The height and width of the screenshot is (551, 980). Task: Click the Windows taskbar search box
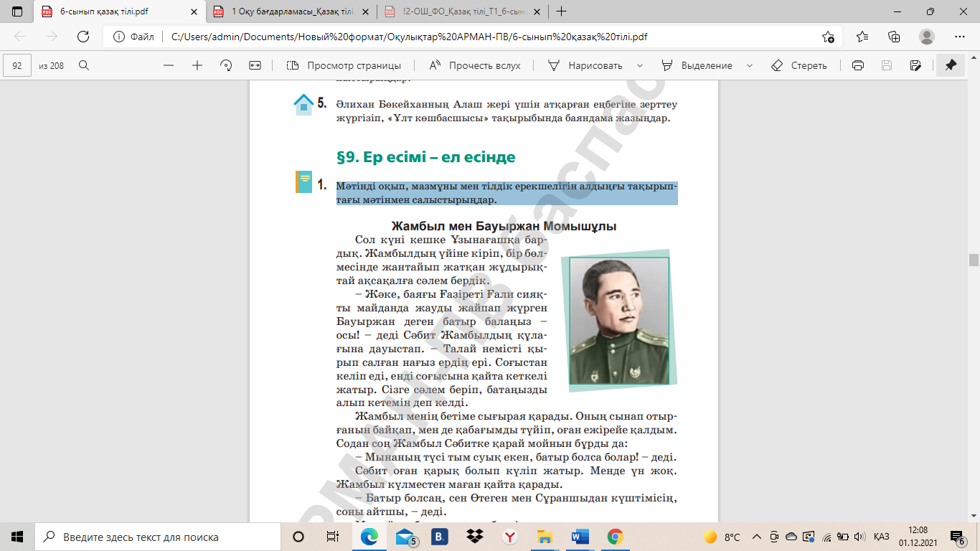158,537
